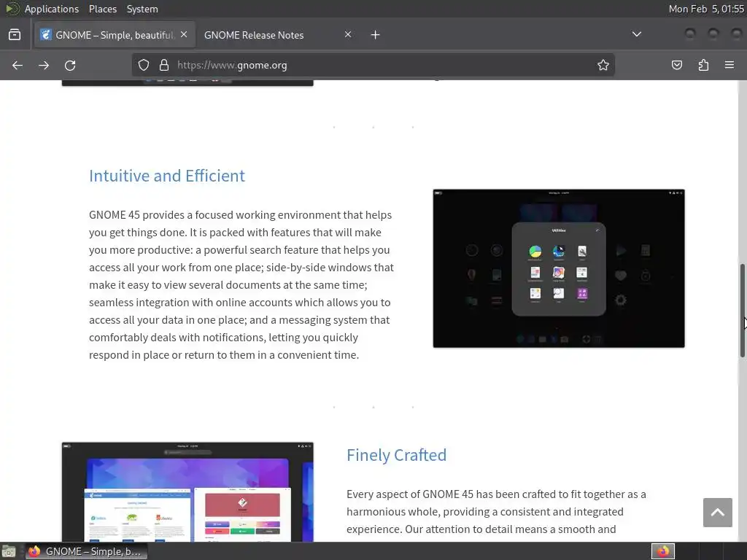Open Firefox View recent browsing icon
Viewport: 747px width, 560px height.
pos(15,35)
